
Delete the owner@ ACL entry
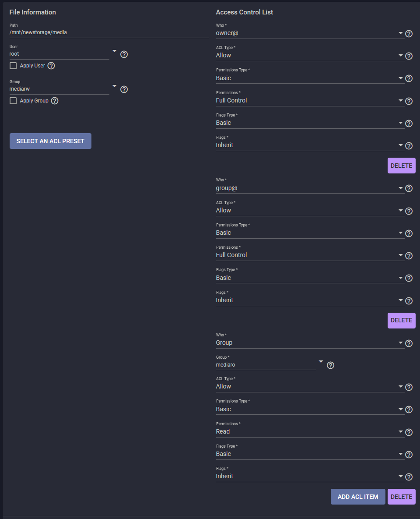(x=402, y=166)
